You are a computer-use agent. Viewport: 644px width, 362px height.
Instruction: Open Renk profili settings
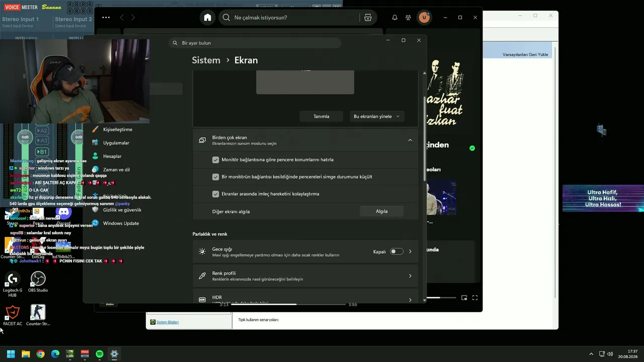pyautogui.click(x=305, y=276)
